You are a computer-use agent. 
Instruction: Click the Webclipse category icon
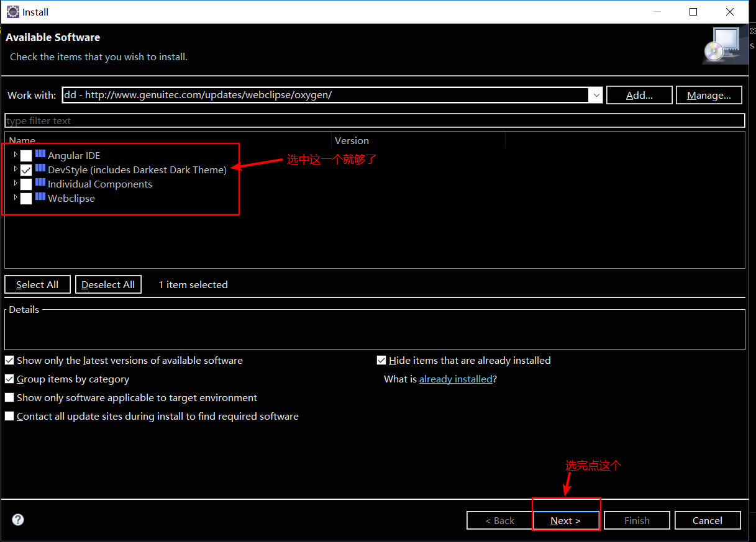pyautogui.click(x=40, y=197)
